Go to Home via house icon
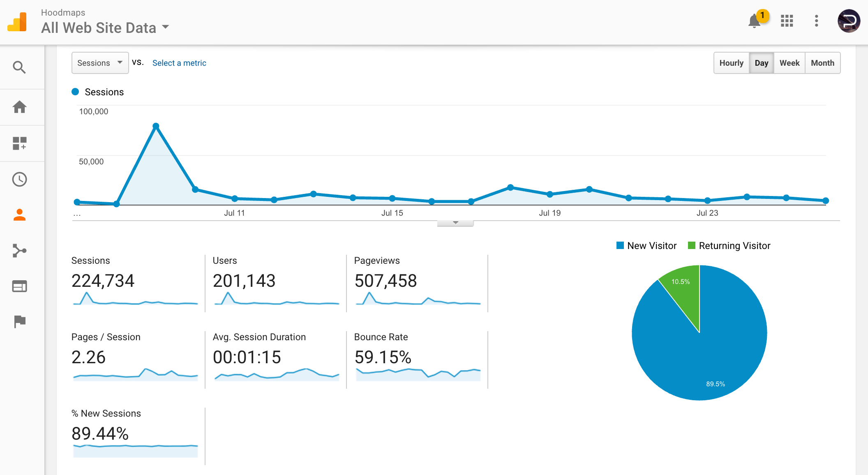Image resolution: width=868 pixels, height=475 pixels. pos(19,107)
